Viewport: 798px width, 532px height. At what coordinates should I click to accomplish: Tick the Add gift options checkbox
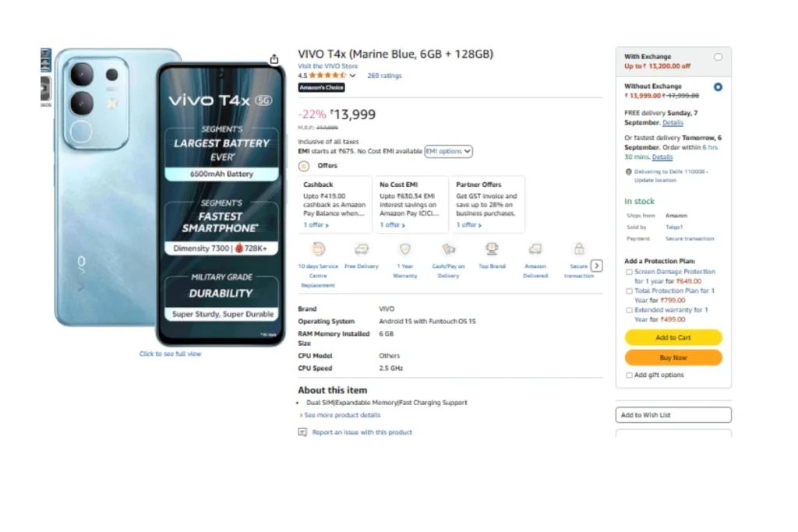[x=629, y=375]
